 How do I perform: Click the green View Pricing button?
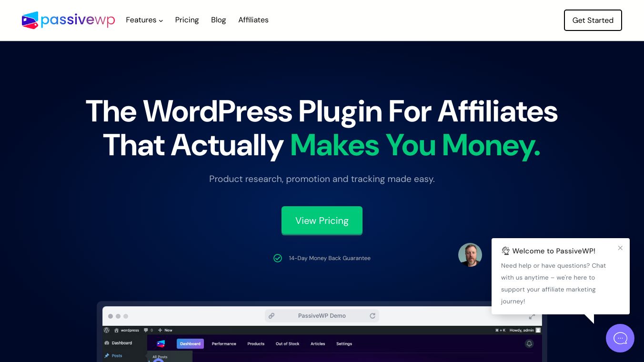pos(322,221)
